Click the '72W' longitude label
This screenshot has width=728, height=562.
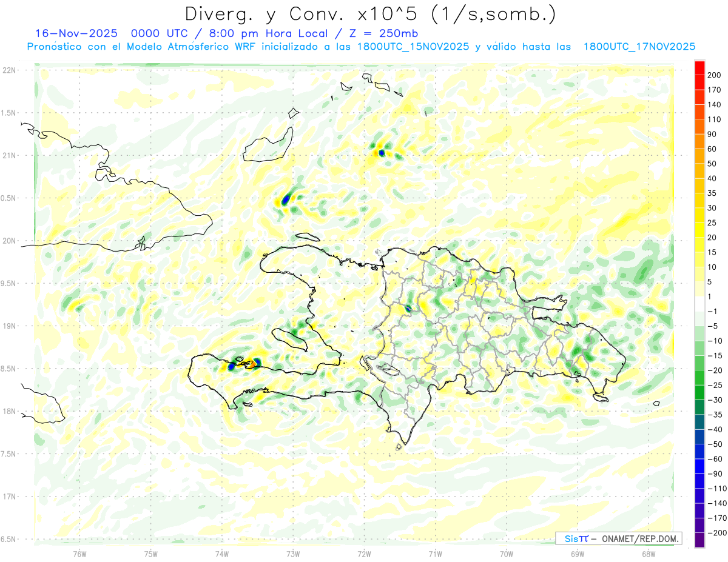pos(364,554)
